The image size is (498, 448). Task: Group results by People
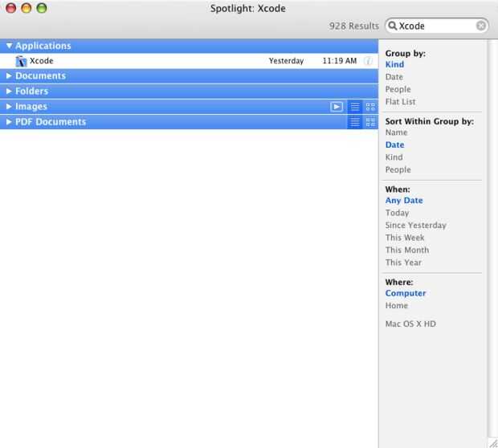(398, 90)
